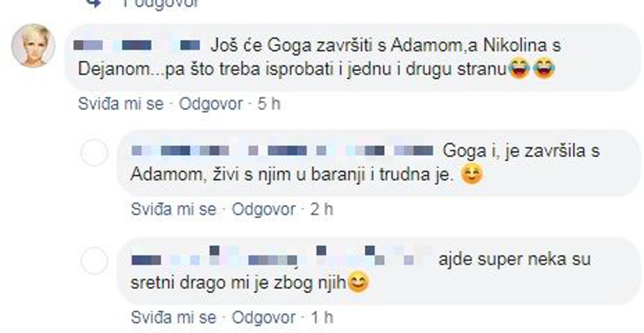Expand the '1 odgovor' replies link
The height and width of the screenshot is (333, 644).
pos(160,4)
